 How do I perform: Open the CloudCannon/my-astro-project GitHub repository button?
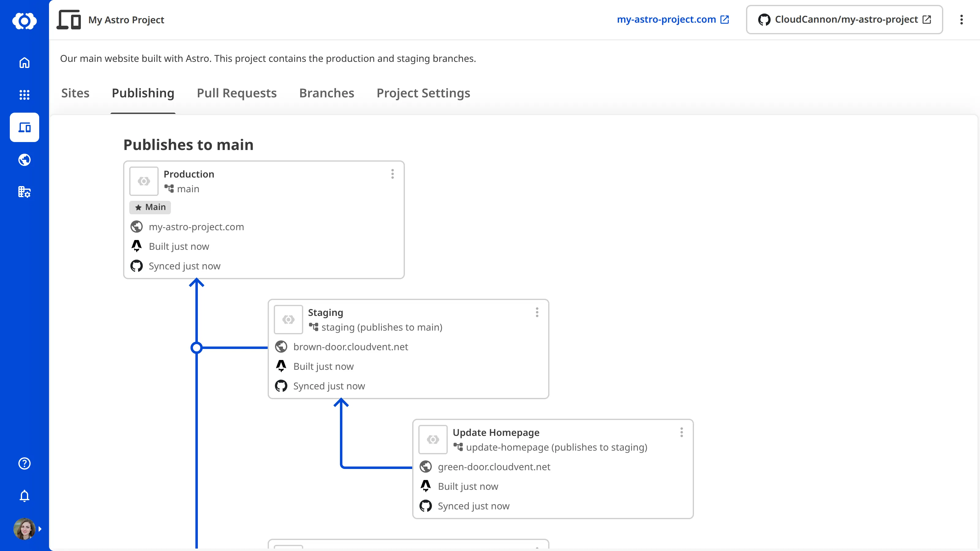coord(845,19)
